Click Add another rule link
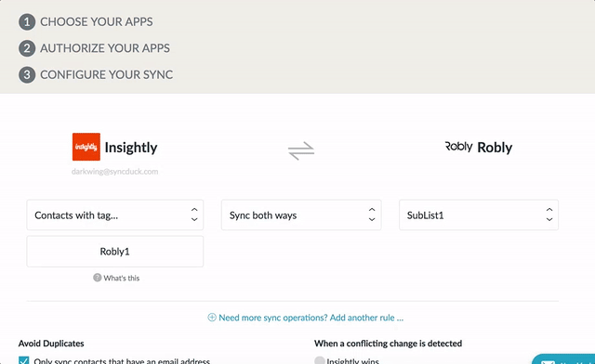Image resolution: width=595 pixels, height=364 pixels. (366, 318)
